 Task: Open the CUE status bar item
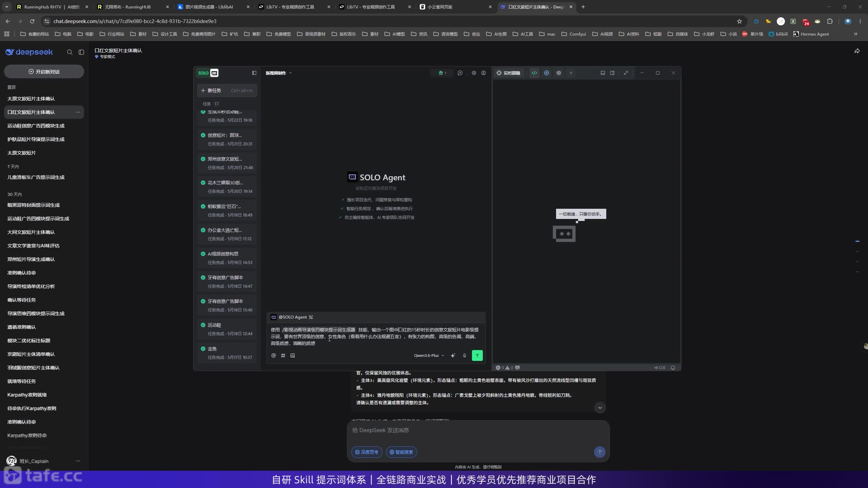(659, 368)
